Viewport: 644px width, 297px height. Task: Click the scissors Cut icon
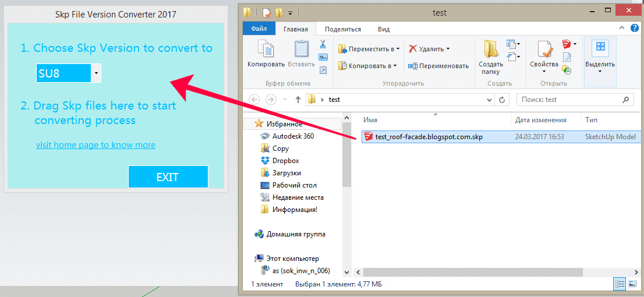click(x=323, y=44)
